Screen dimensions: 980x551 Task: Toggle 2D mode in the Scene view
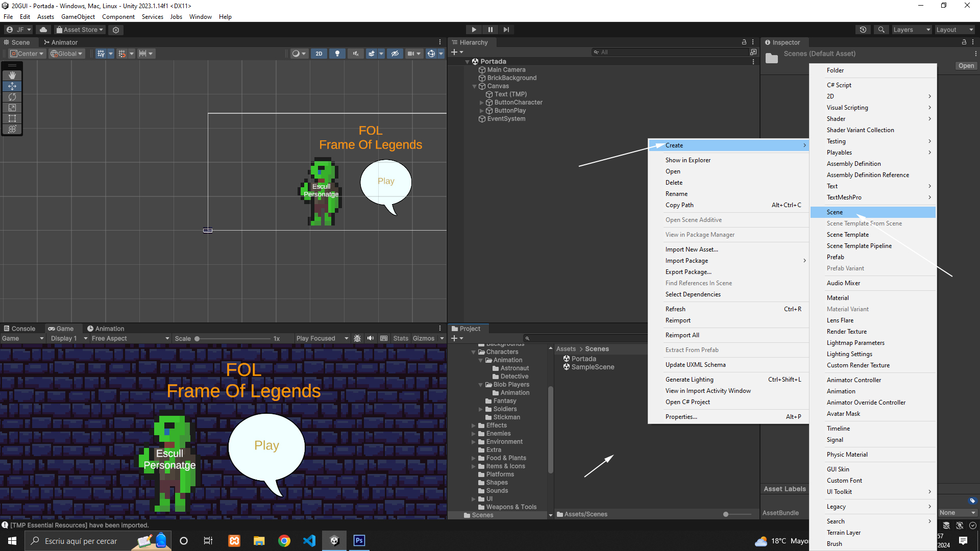(319, 54)
